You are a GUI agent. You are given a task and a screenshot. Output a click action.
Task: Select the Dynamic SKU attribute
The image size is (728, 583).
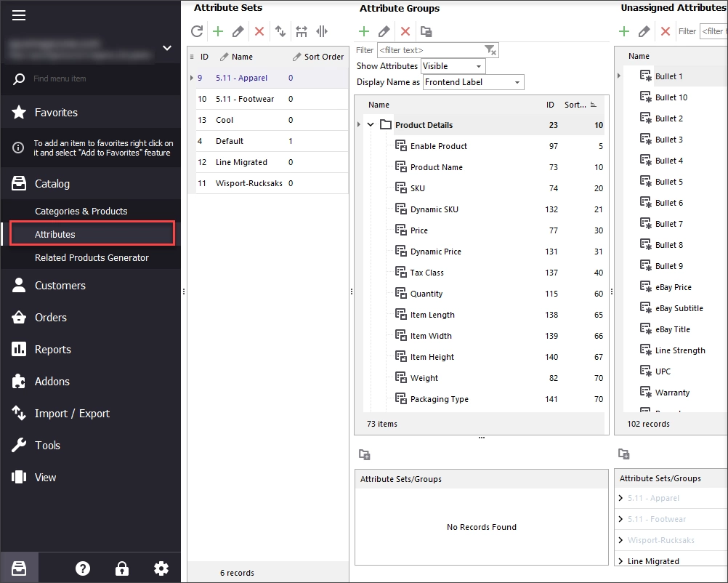click(x=483, y=209)
